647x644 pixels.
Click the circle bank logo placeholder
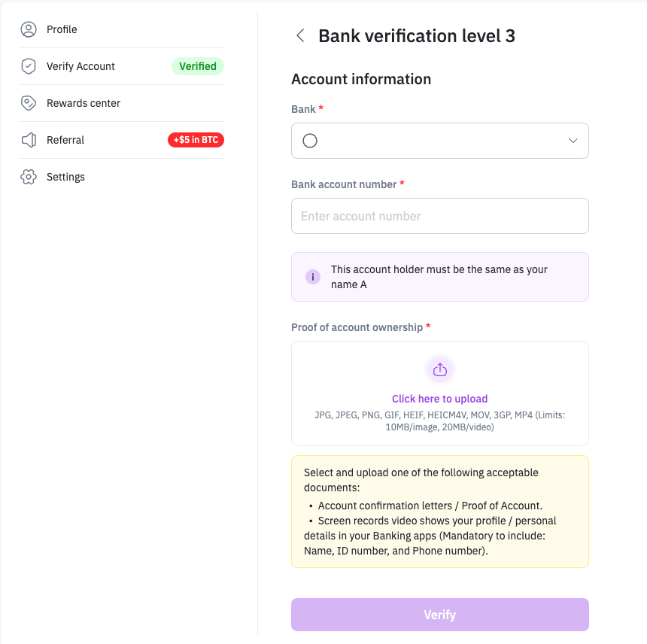[310, 141]
